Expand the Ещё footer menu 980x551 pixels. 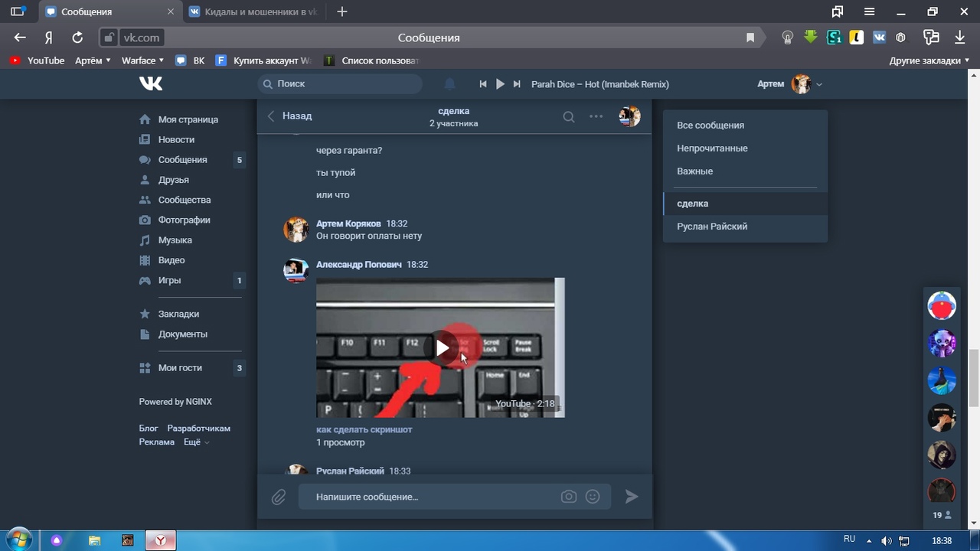(x=196, y=442)
